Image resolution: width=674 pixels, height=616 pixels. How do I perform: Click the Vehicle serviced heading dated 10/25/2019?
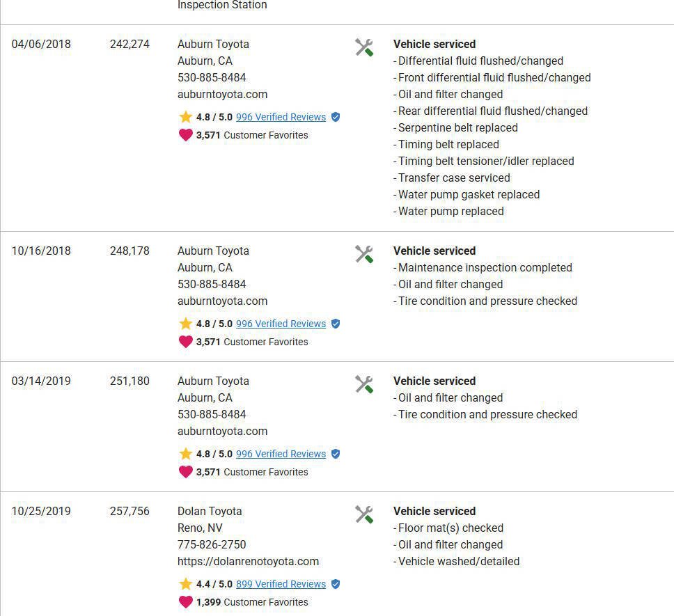pyautogui.click(x=434, y=511)
